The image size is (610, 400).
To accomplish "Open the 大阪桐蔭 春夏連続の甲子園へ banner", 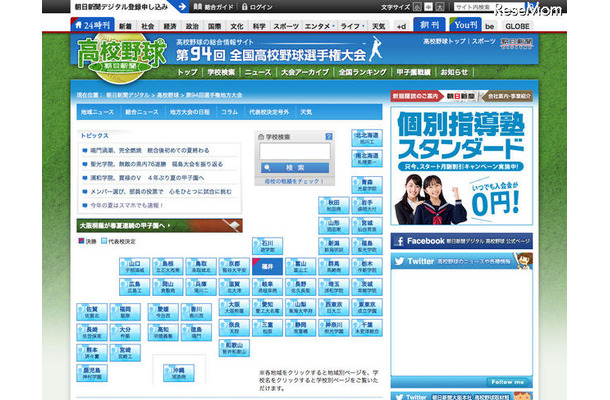I will point(160,225).
